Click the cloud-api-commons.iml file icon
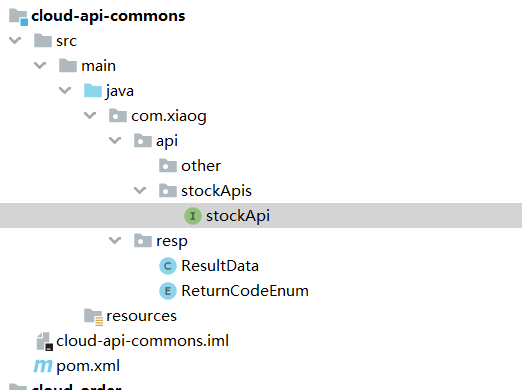Image resolution: width=522 pixels, height=390 pixels. 44,341
